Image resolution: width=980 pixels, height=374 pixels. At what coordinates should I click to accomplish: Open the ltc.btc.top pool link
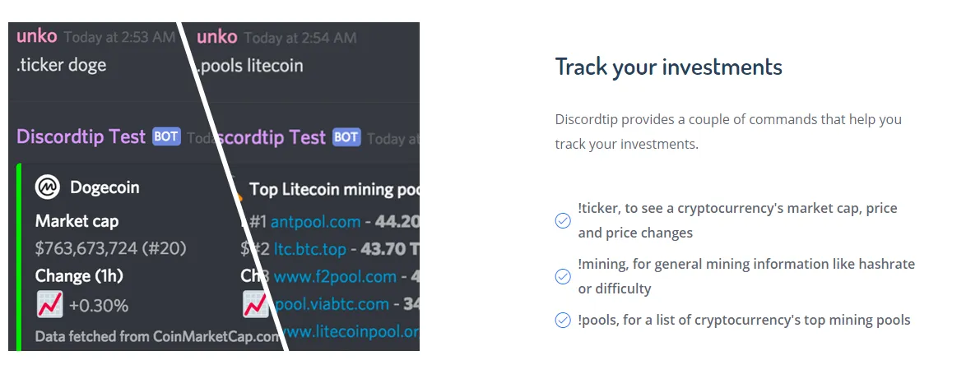(310, 250)
